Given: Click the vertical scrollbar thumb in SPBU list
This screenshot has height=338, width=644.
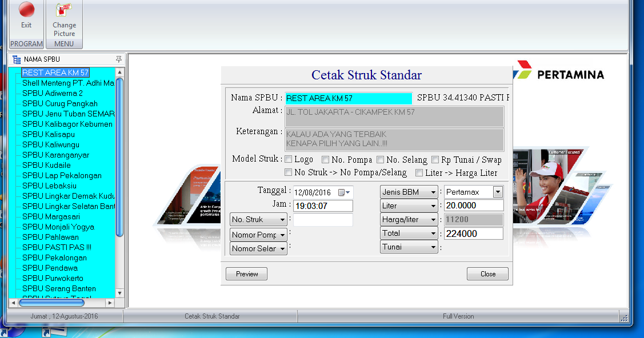Looking at the screenshot, I should pyautogui.click(x=119, y=158).
